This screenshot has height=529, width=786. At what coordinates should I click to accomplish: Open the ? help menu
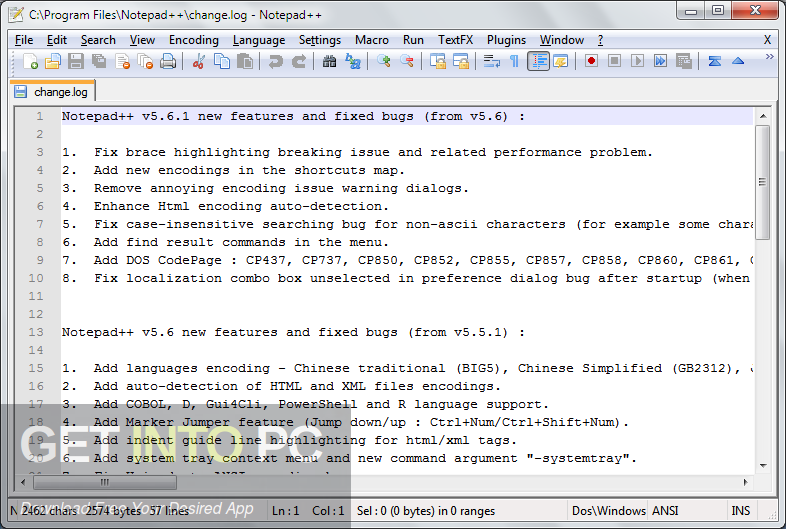601,40
